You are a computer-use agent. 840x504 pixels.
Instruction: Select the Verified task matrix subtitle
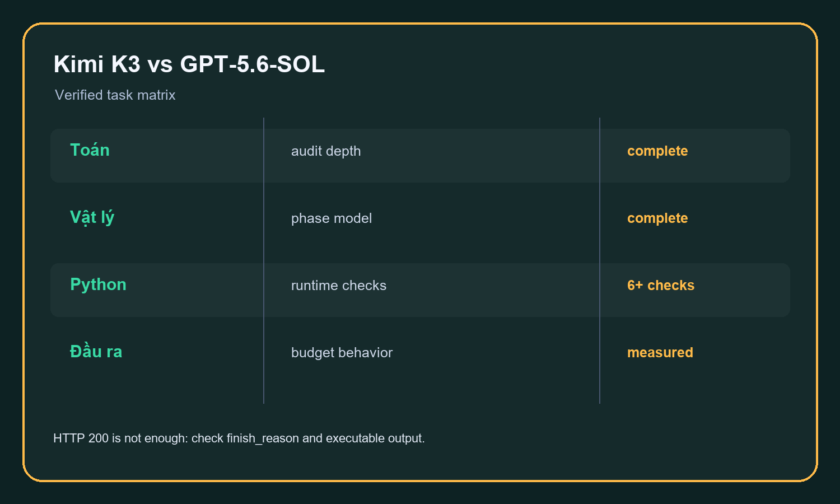click(x=115, y=95)
